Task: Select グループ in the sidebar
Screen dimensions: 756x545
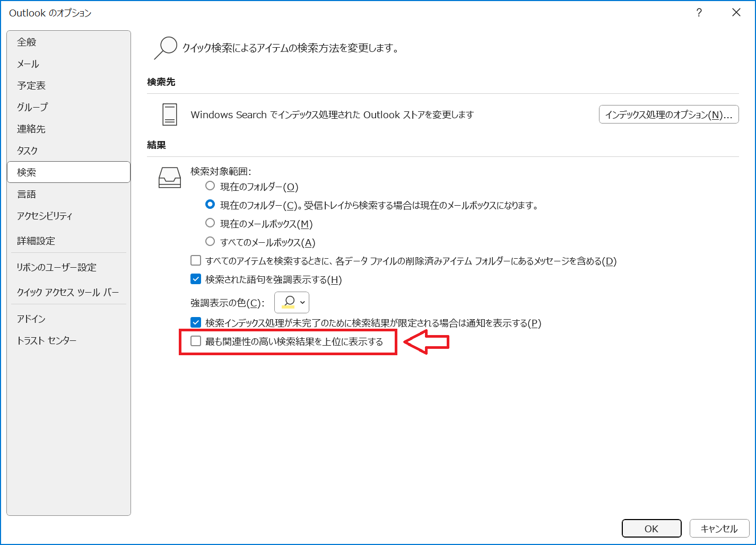Action: [68, 107]
